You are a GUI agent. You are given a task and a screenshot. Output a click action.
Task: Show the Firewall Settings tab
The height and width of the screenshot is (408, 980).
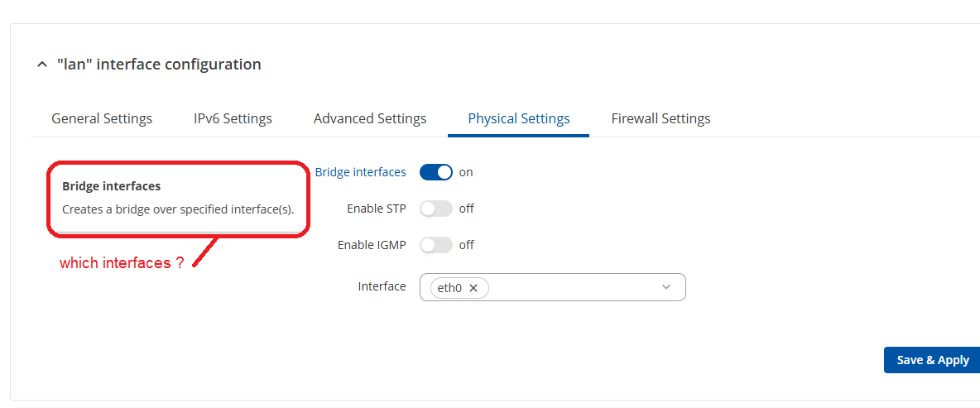[x=661, y=118]
